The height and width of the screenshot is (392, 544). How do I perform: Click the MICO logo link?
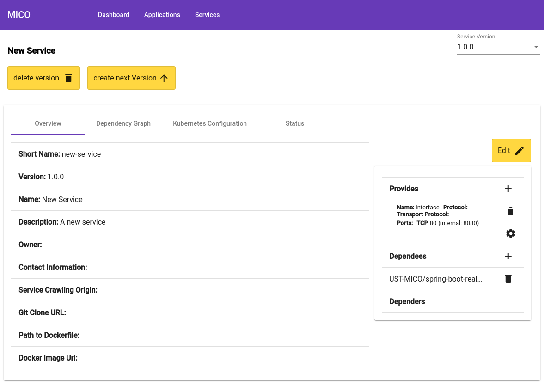(x=19, y=15)
